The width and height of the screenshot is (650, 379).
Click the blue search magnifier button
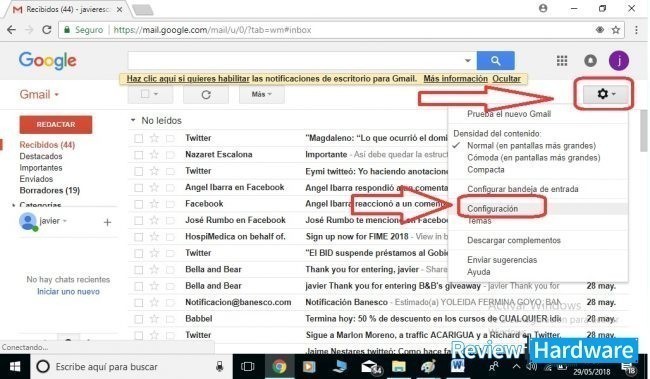495,61
